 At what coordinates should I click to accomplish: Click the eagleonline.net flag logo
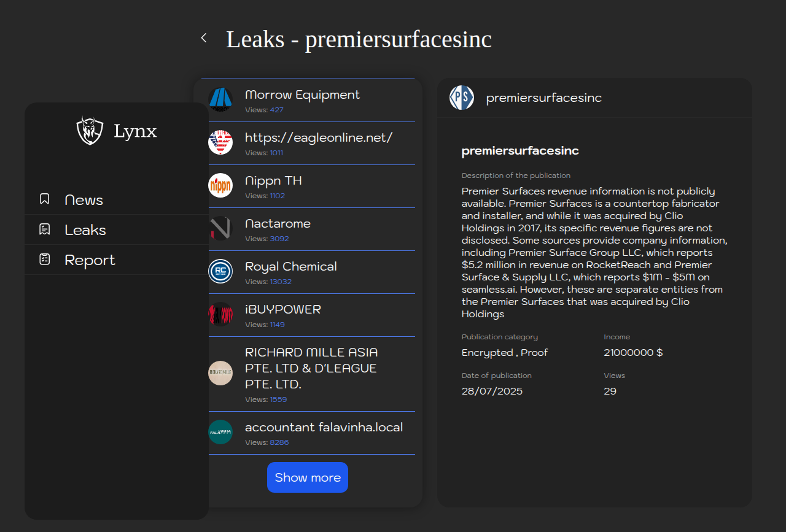click(220, 142)
